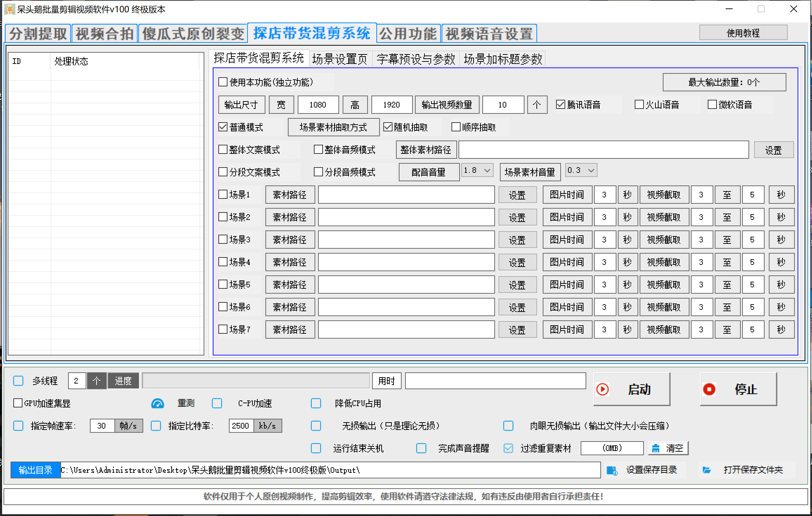Toggle the 场景1 checkbox
The width and height of the screenshot is (812, 516).
click(x=223, y=195)
